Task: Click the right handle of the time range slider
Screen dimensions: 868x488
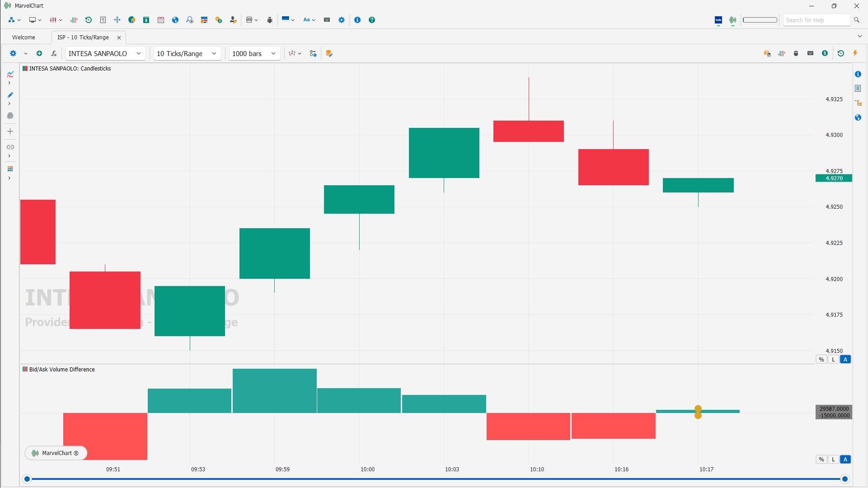Action: (x=845, y=479)
